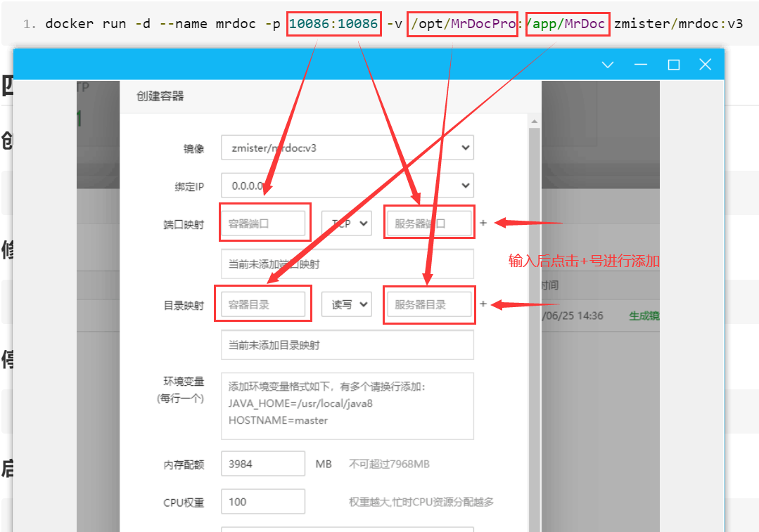Focus the 容器端口 input field

264,223
